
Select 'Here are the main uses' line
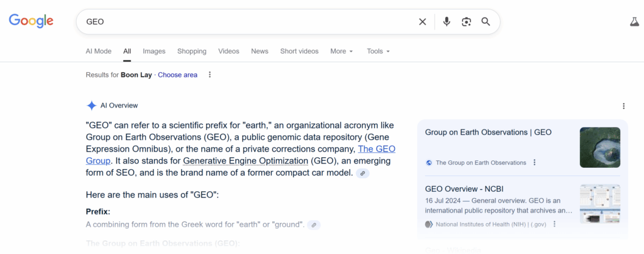click(x=152, y=194)
